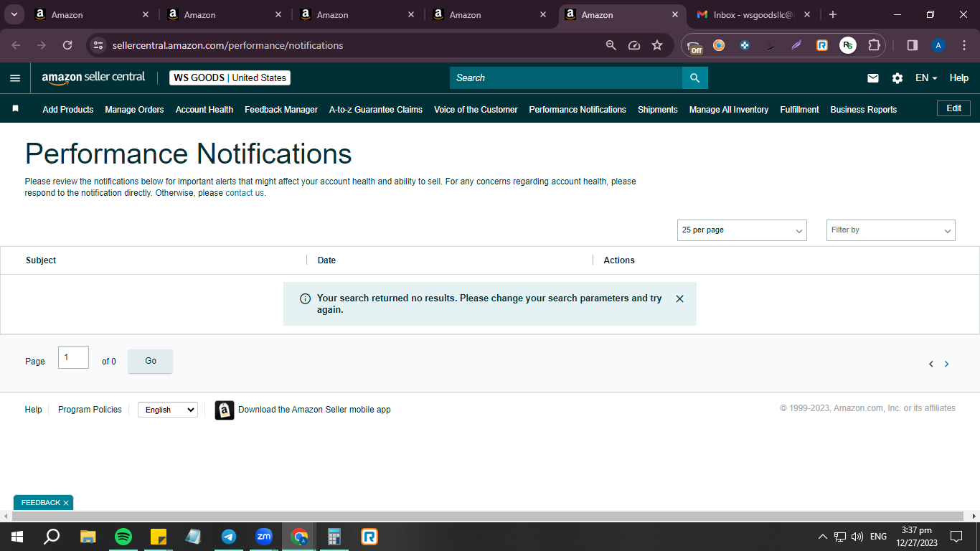Switch to the Gmail Inbox tab
The height and width of the screenshot is (551, 980).
pos(753,14)
